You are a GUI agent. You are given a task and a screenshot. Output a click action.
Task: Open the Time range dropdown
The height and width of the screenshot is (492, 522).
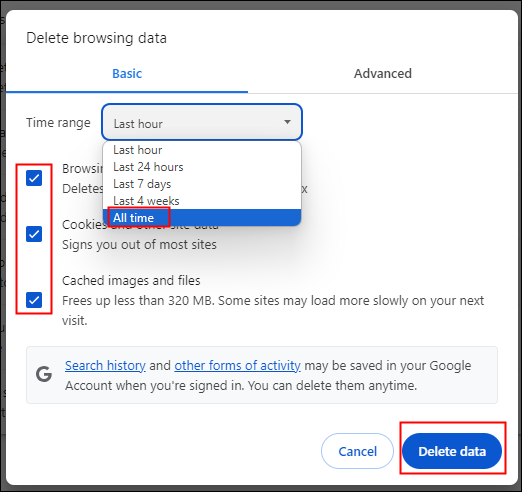(202, 122)
